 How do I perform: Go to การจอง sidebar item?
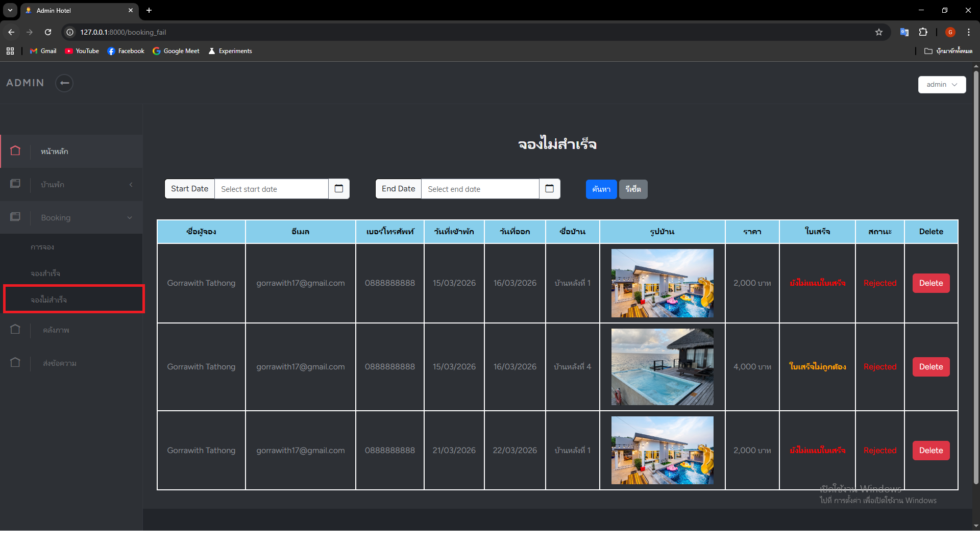point(42,247)
